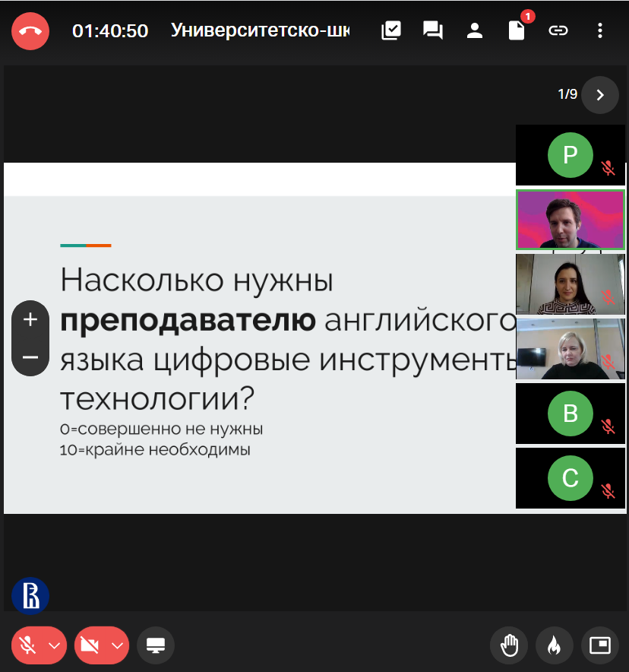Toggle picture-in-picture layout icon

click(600, 645)
